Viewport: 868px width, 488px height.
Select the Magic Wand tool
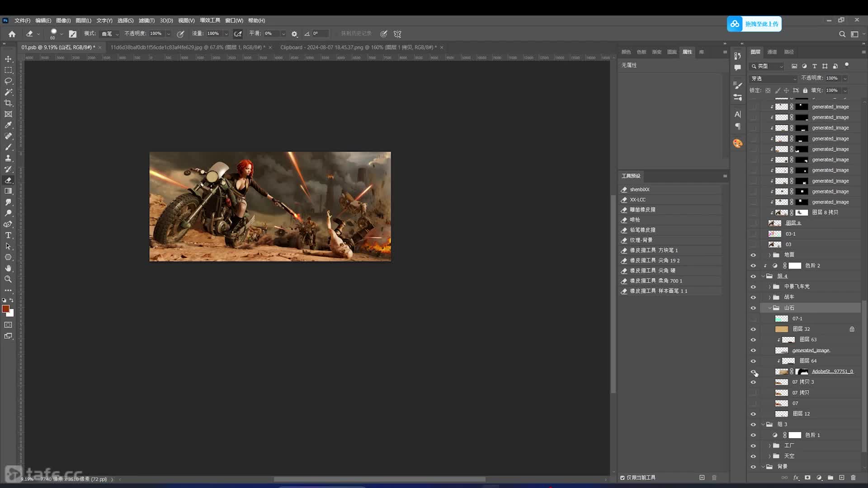click(x=8, y=92)
